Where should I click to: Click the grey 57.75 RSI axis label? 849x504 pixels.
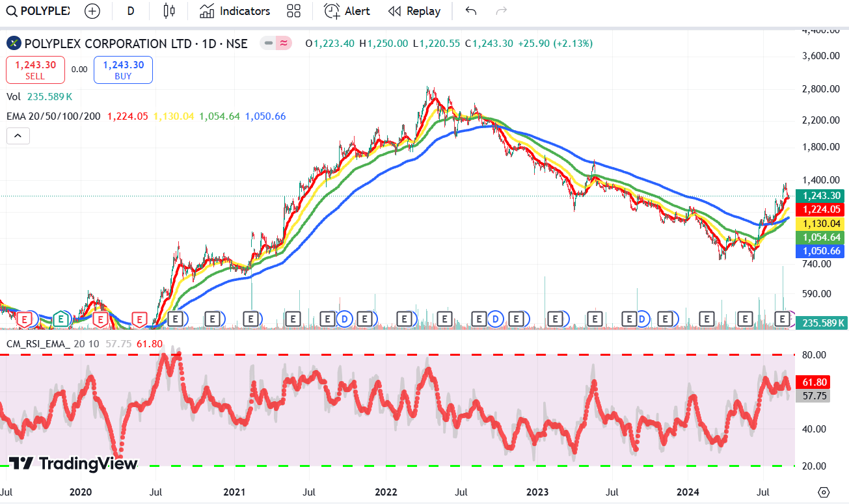814,395
